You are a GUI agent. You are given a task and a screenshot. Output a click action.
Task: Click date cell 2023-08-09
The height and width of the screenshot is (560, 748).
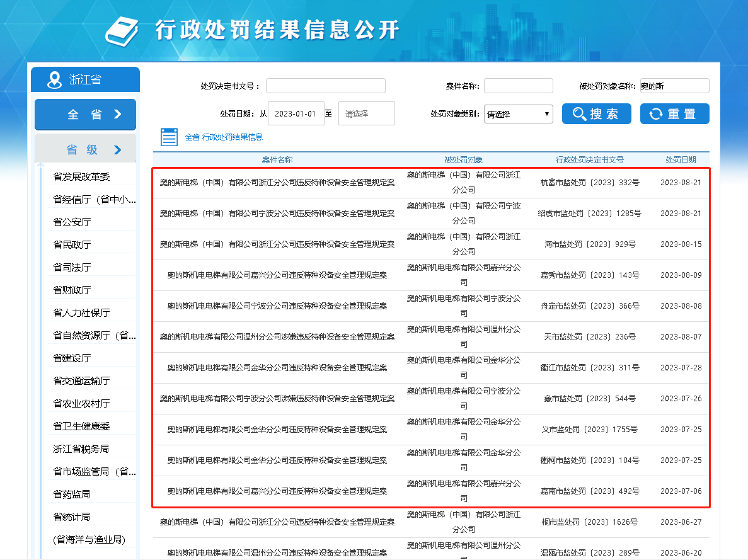click(x=681, y=275)
